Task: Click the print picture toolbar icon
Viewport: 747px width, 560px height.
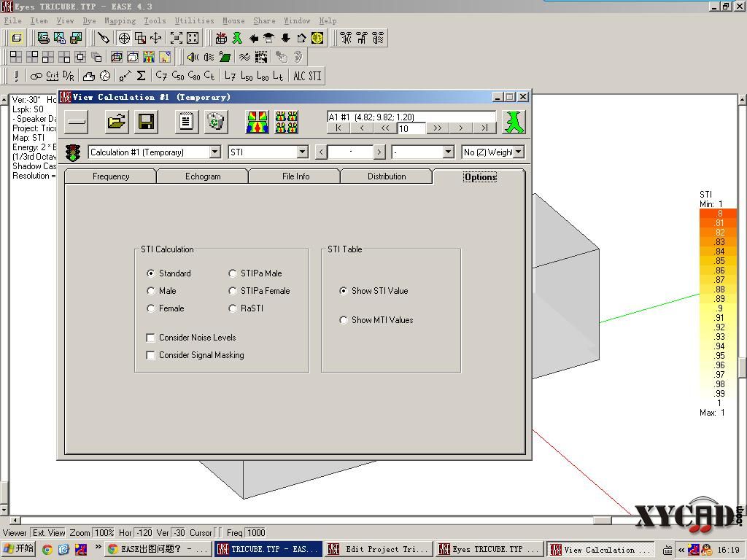Action: point(43,38)
